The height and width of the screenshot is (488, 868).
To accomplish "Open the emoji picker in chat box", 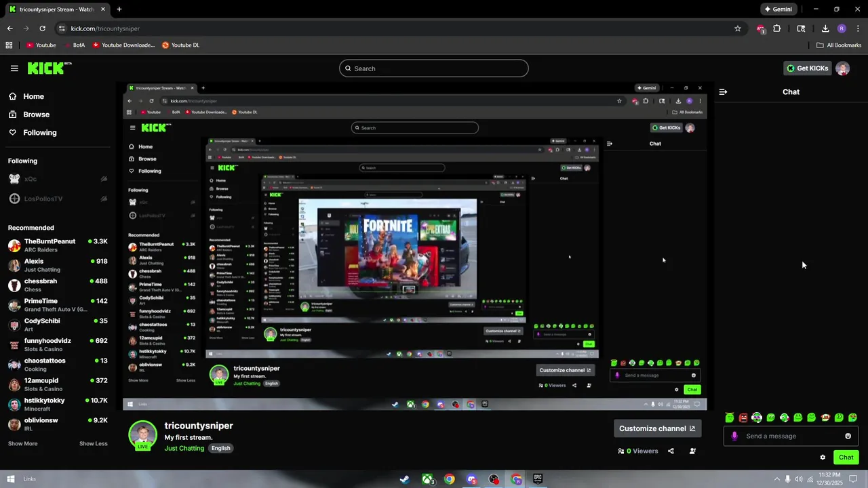I will pyautogui.click(x=848, y=436).
